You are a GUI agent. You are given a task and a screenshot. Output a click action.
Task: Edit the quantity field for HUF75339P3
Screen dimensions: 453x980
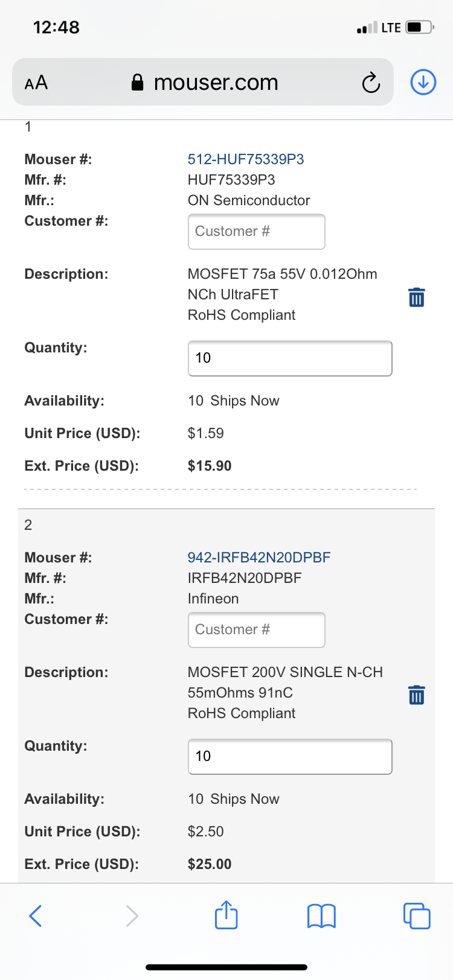(290, 358)
